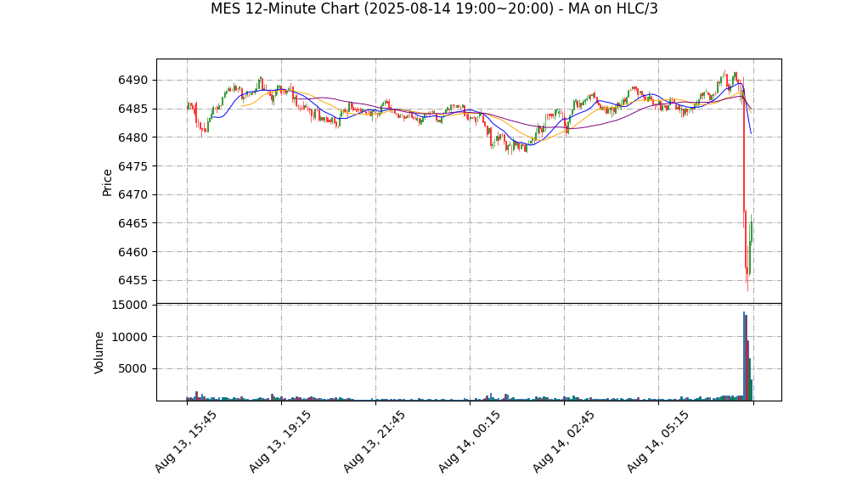The height and width of the screenshot is (488, 868).
Task: Click the Volume axis title
Action: (x=99, y=352)
